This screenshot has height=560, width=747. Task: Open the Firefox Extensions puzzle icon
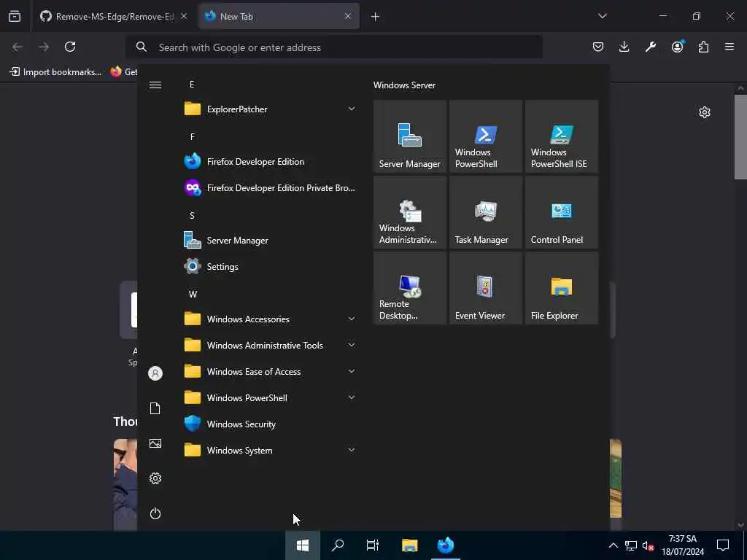click(703, 47)
